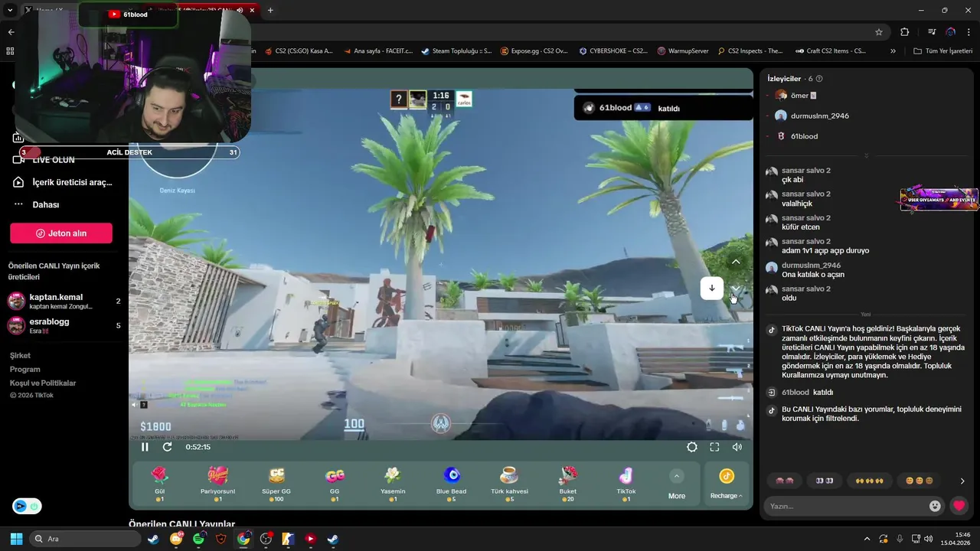
Task: Mute the live stream volume
Action: 737,447
